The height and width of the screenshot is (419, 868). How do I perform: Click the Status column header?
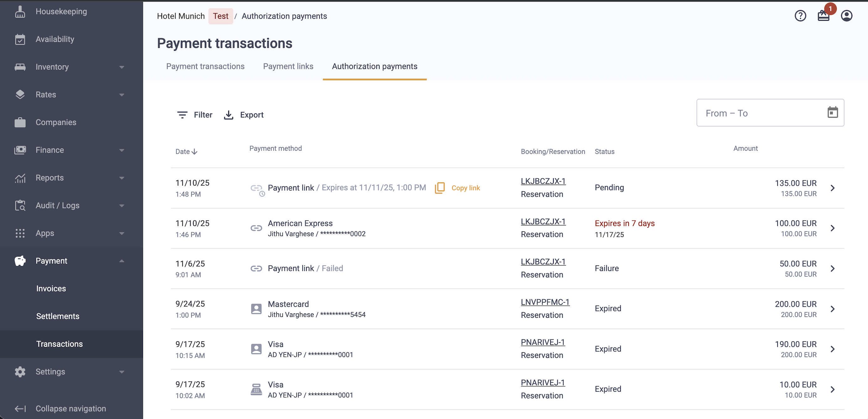604,152
